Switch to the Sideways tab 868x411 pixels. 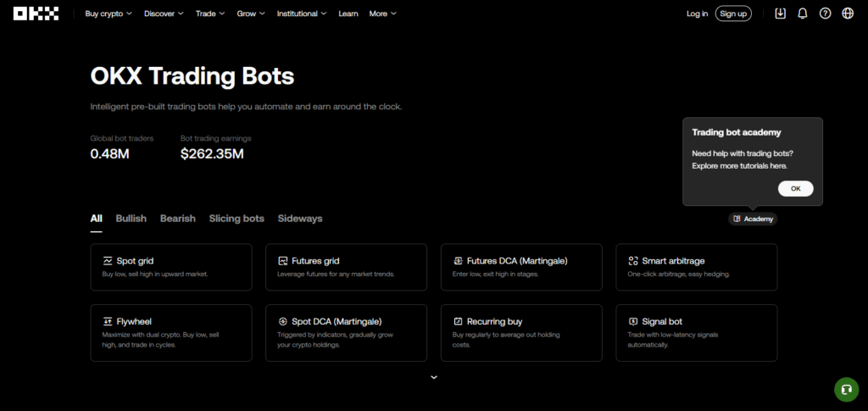pos(300,219)
